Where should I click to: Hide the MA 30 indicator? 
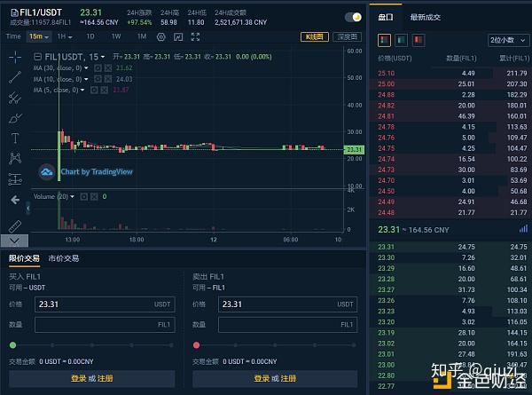[x=98, y=68]
